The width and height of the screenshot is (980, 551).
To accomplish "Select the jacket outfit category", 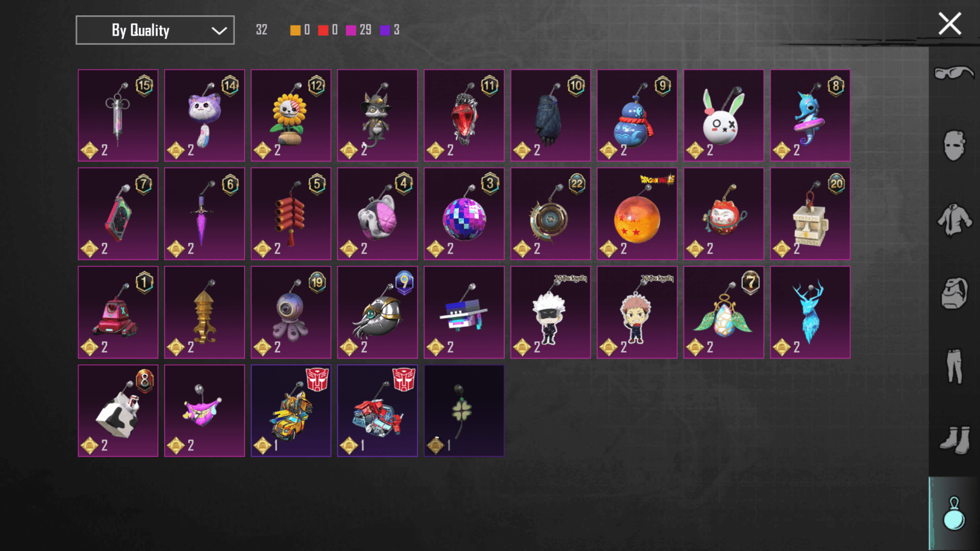I will [x=954, y=220].
